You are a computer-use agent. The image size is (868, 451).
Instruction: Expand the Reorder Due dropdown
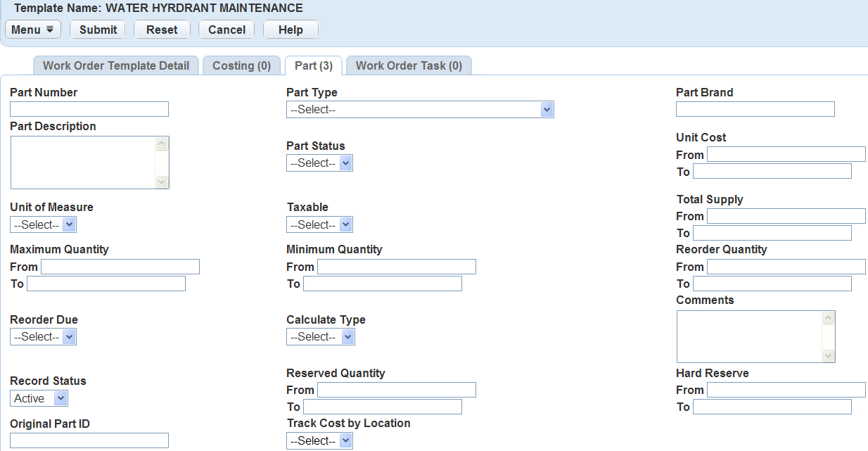pos(43,337)
